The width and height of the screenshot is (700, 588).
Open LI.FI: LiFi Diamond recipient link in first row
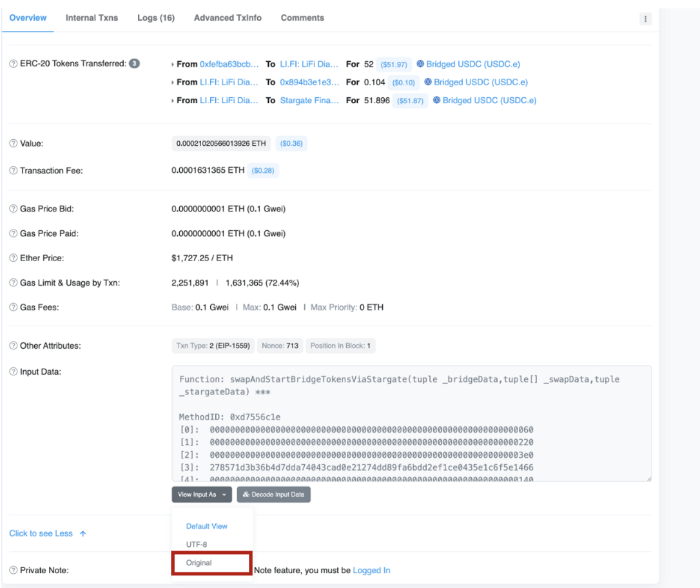309,64
